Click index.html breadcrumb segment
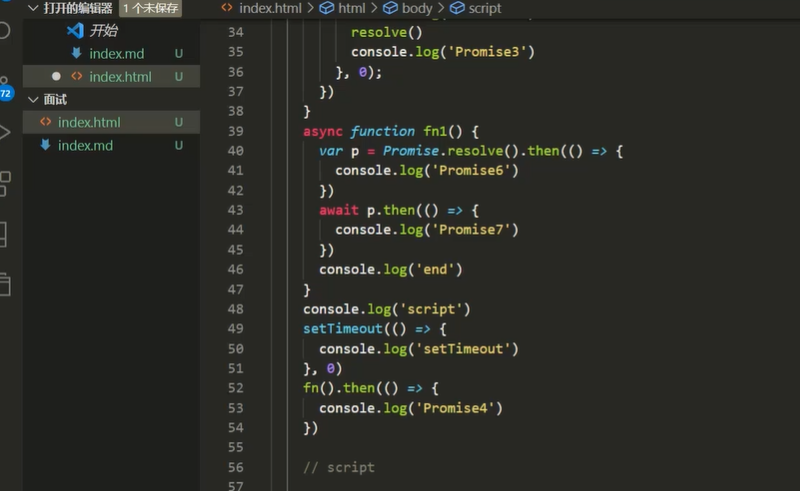 coord(270,8)
